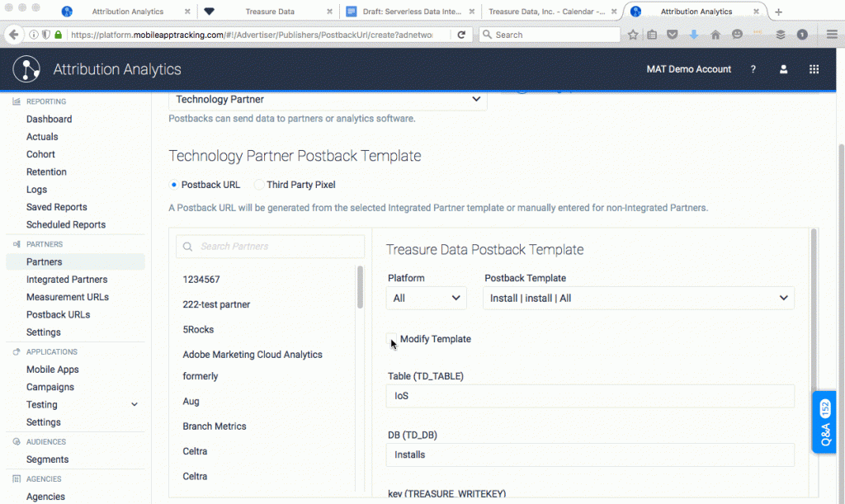The width and height of the screenshot is (845, 504).
Task: Open Cohort report in sidebar
Action: [40, 154]
